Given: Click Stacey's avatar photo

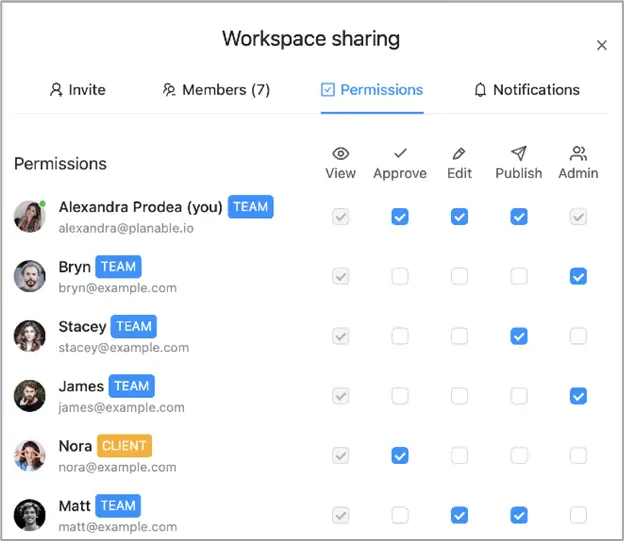Looking at the screenshot, I should (x=29, y=336).
